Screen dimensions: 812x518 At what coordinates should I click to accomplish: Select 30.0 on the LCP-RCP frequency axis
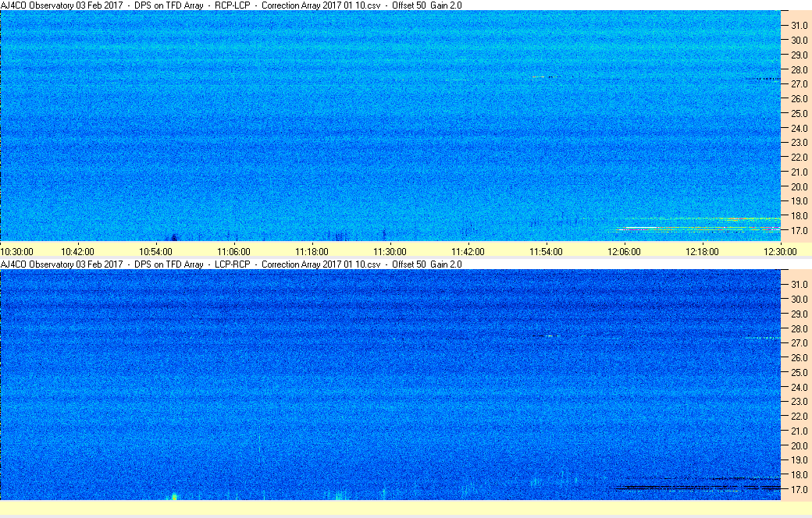pyautogui.click(x=799, y=299)
